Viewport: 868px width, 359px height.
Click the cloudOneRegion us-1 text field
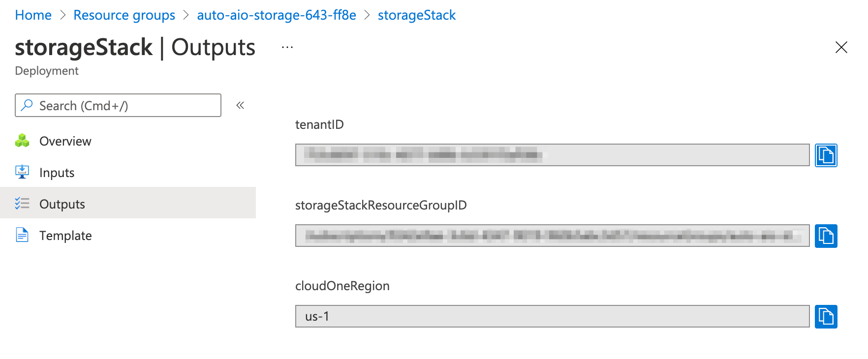point(551,317)
